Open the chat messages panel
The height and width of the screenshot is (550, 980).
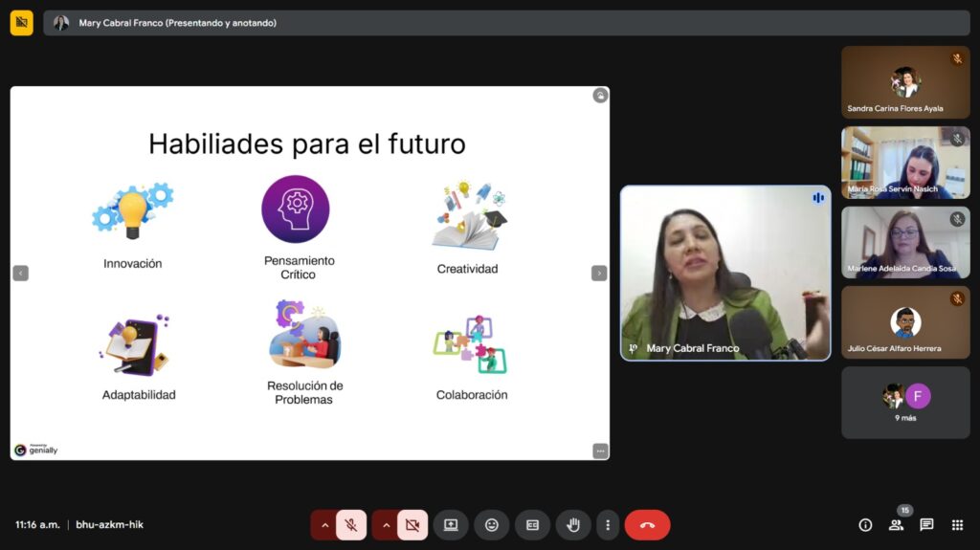click(x=926, y=525)
